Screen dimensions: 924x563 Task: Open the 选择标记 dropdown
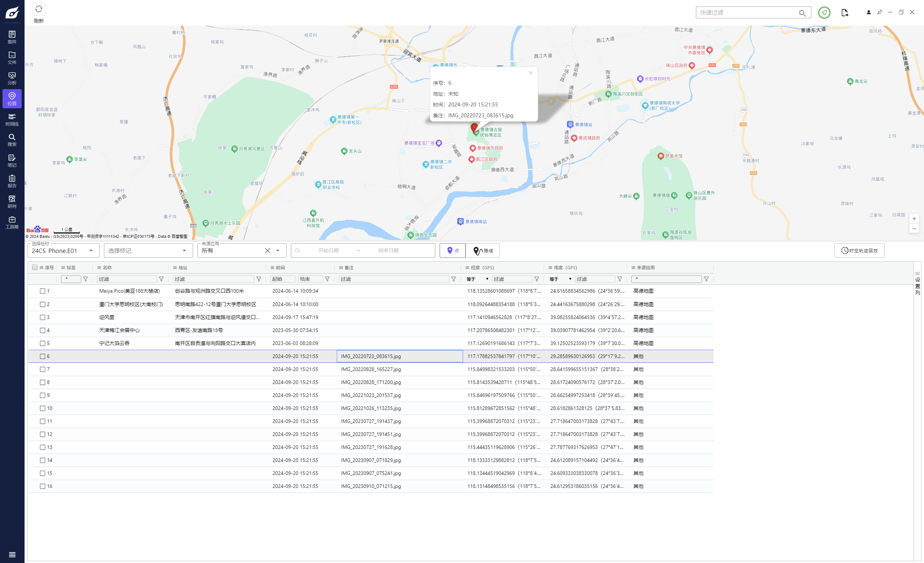point(148,250)
